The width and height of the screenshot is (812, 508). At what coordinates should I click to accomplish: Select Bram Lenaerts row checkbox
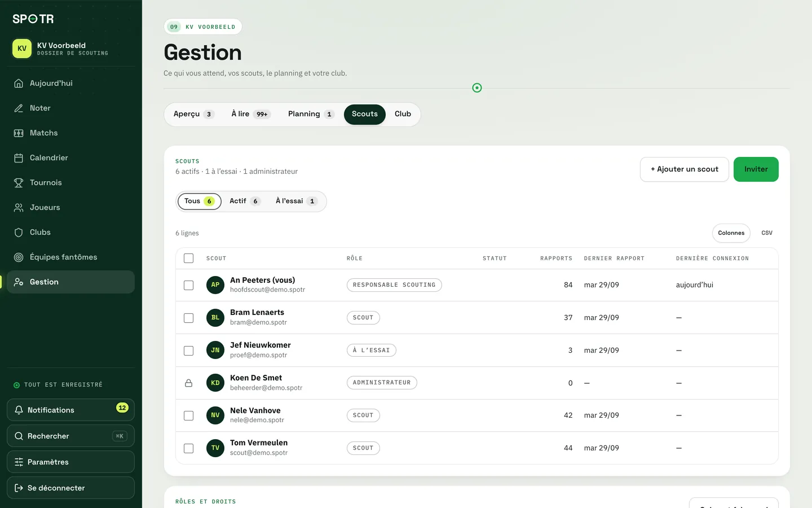tap(189, 318)
